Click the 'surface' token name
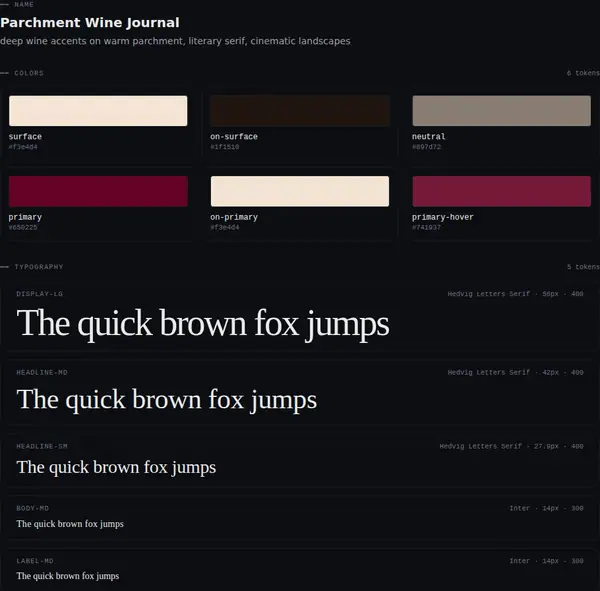This screenshot has height=591, width=600. [25, 137]
